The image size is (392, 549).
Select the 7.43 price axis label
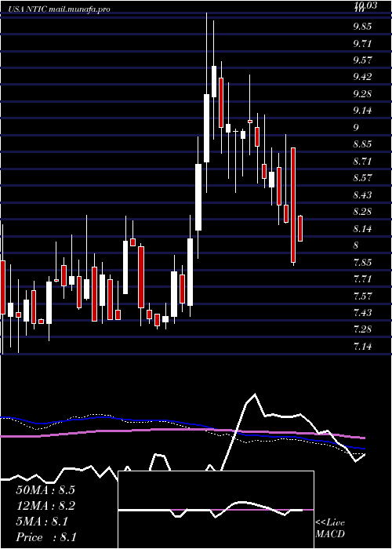[x=362, y=313]
